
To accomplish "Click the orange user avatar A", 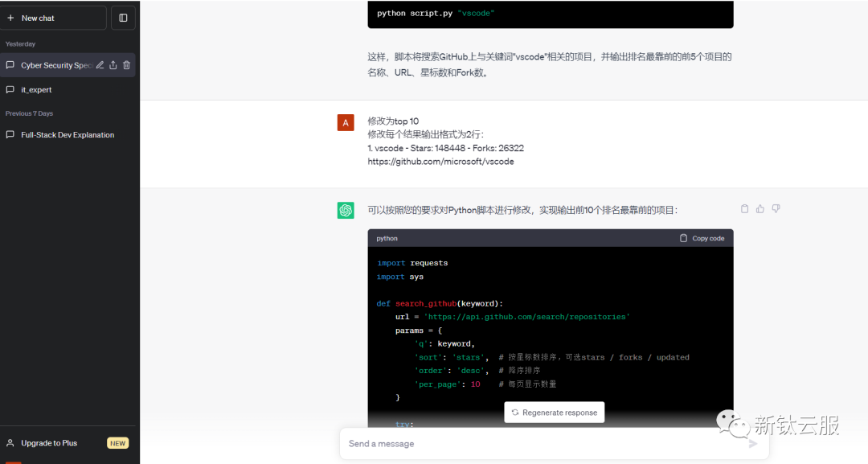I will tap(346, 122).
